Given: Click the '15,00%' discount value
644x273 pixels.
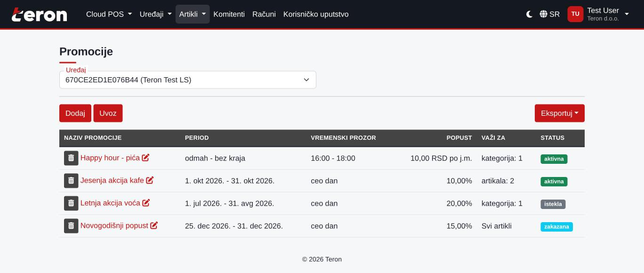Looking at the screenshot, I should (x=459, y=226).
